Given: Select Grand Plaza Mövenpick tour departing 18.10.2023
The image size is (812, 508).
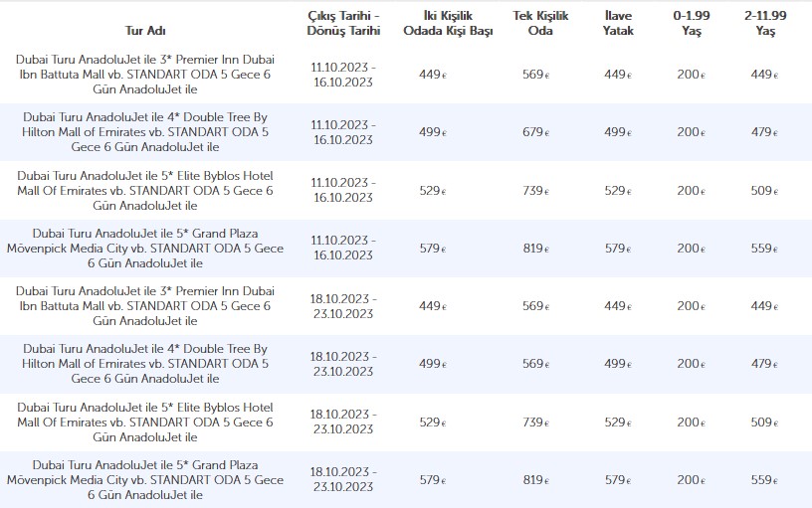Looking at the screenshot, I should coord(144,480).
